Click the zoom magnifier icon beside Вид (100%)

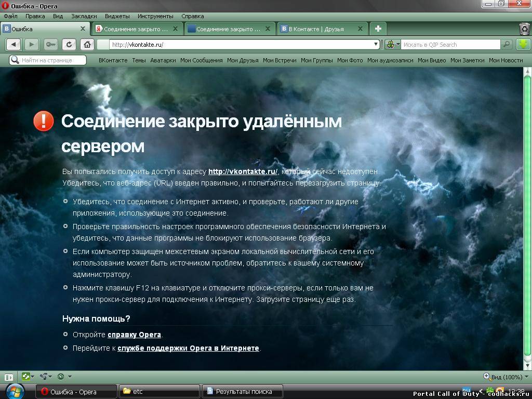486,376
